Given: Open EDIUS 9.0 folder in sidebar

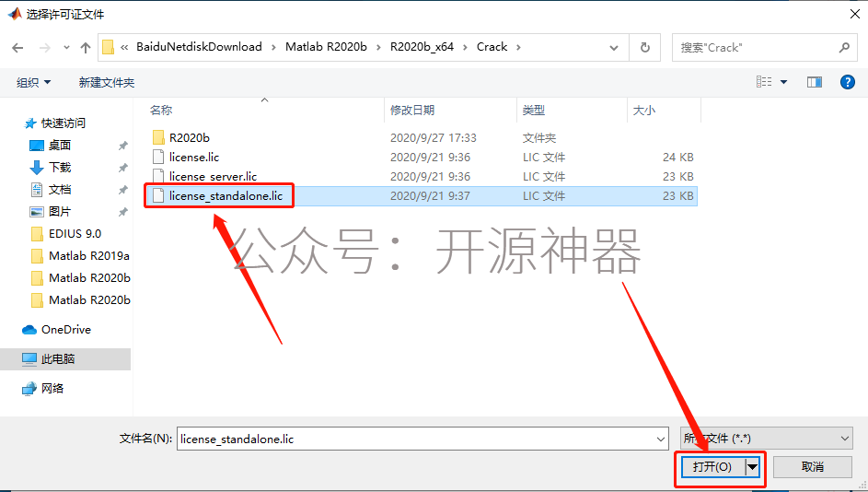Looking at the screenshot, I should pos(75,234).
